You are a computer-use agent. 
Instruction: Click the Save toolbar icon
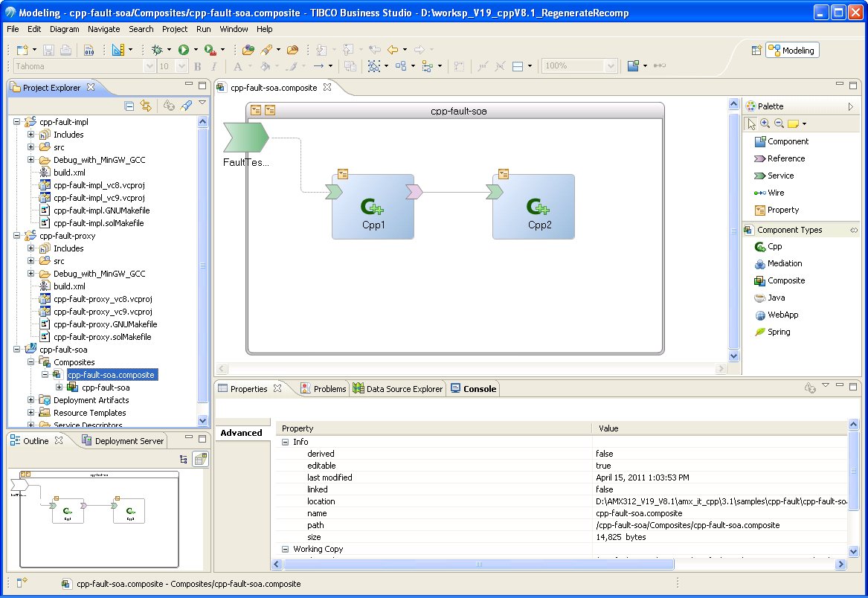[48, 51]
